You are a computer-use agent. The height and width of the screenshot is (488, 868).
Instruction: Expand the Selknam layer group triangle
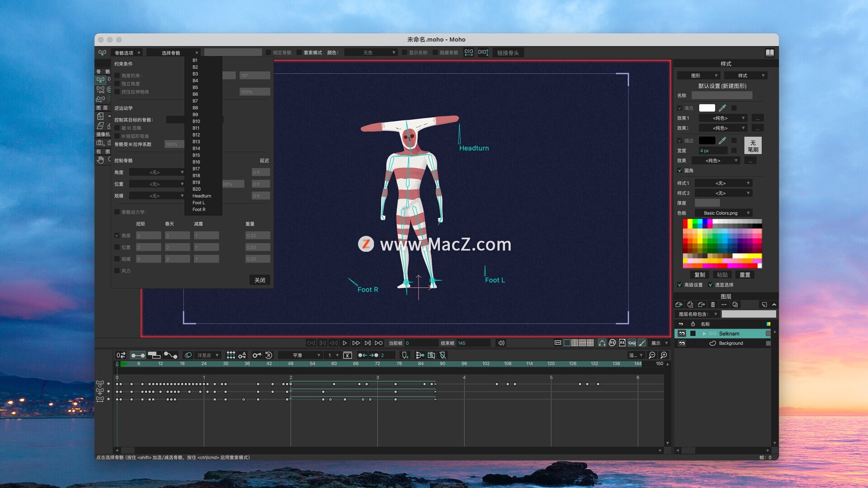704,333
